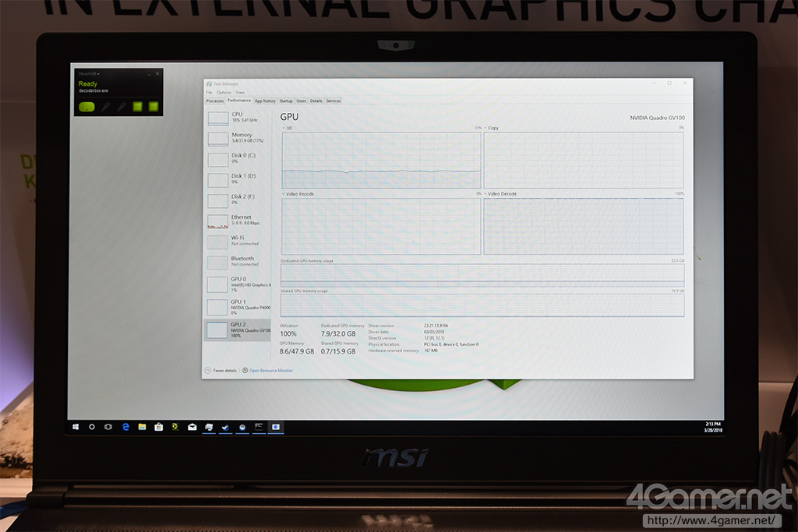Open the SteamVR title dropdown menu

coord(89,74)
